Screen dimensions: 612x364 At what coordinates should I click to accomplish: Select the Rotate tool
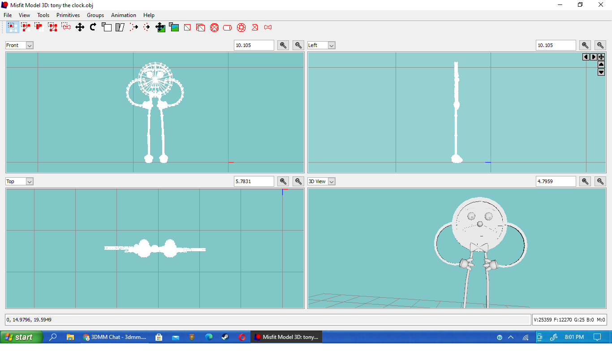(x=93, y=27)
